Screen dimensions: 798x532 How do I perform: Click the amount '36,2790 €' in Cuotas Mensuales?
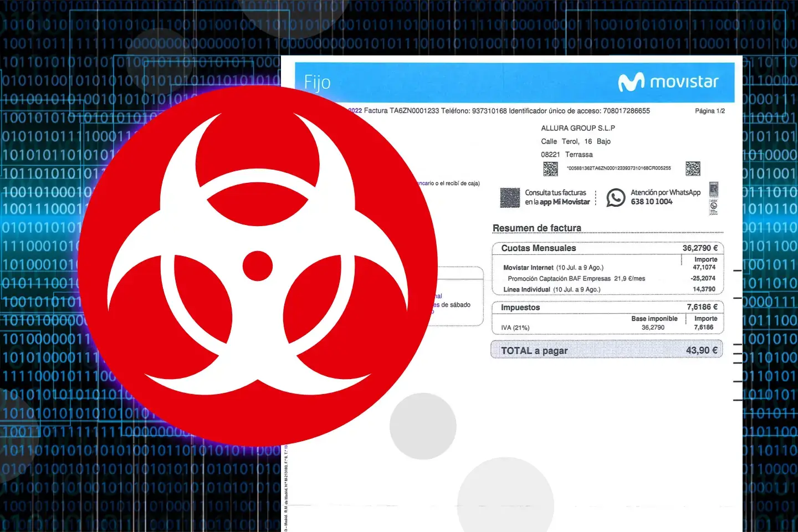(700, 248)
